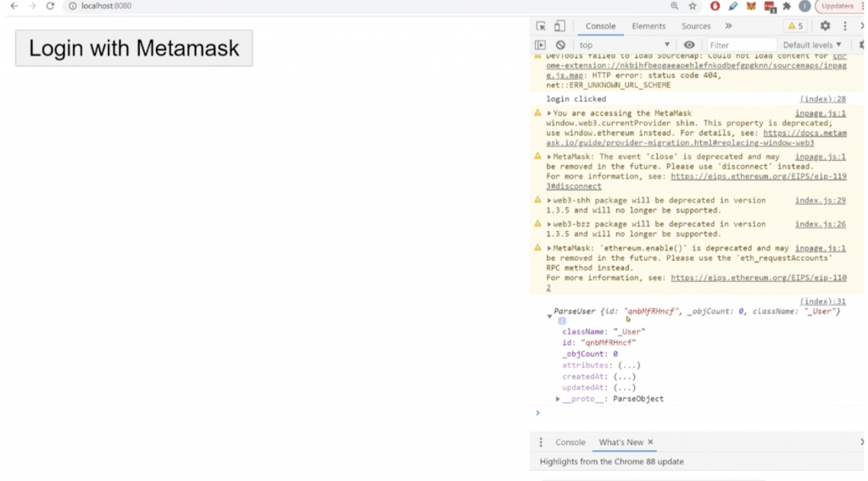This screenshot has width=868, height=481.
Task: Toggle the live expression eye icon
Action: 688,46
